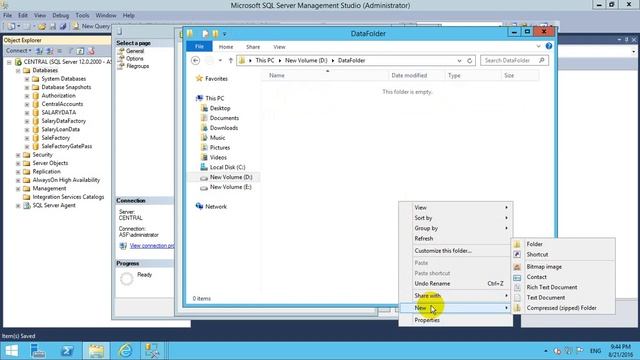Screen dimensions: 640x360
Task: Select Downloads in navigation pane
Action: click(x=224, y=128)
